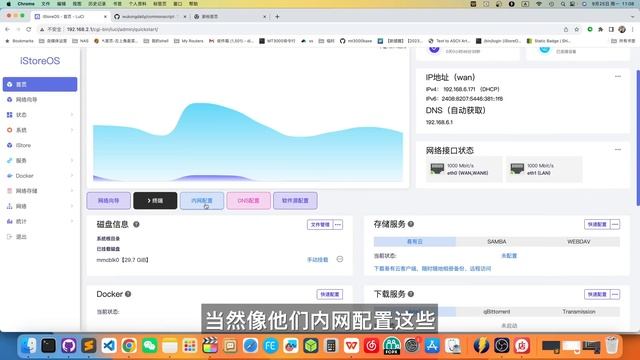Viewport: 640px width, 360px height.
Task: Click the Docker help question icon
Action: (x=128, y=294)
